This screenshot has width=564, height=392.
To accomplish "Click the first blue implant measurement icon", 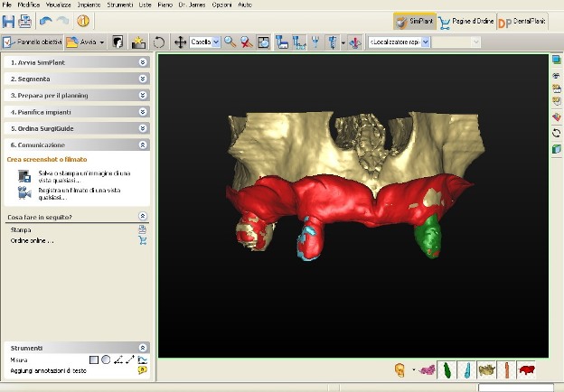I will click(282, 42).
